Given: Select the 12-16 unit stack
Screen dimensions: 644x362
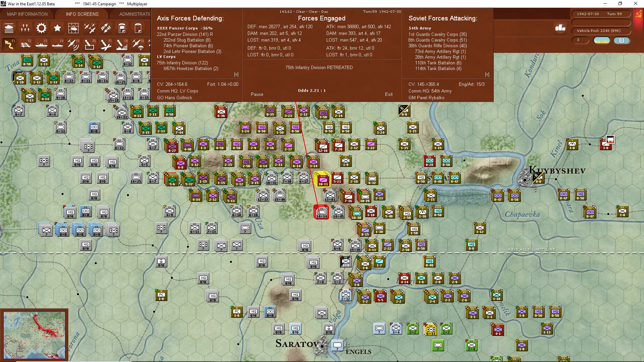Looking at the screenshot, I should click(322, 146).
